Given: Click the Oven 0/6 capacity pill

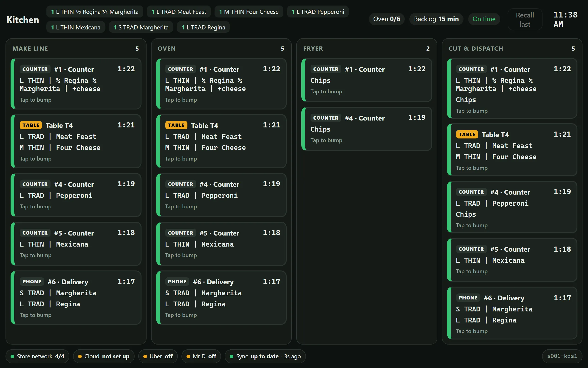Looking at the screenshot, I should click(387, 19).
